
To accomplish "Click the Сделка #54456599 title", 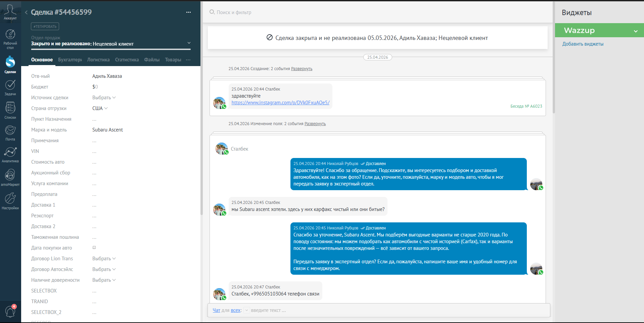I will coord(61,12).
